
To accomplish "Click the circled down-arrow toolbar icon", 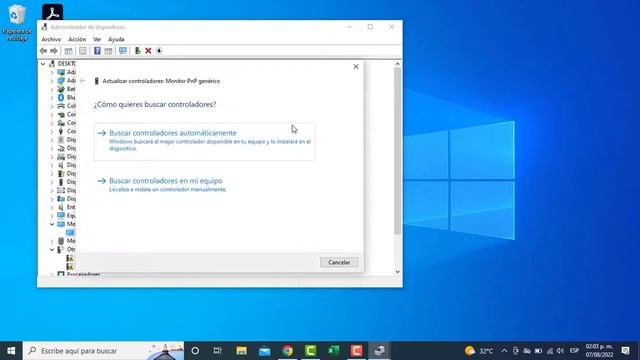I will point(159,51).
